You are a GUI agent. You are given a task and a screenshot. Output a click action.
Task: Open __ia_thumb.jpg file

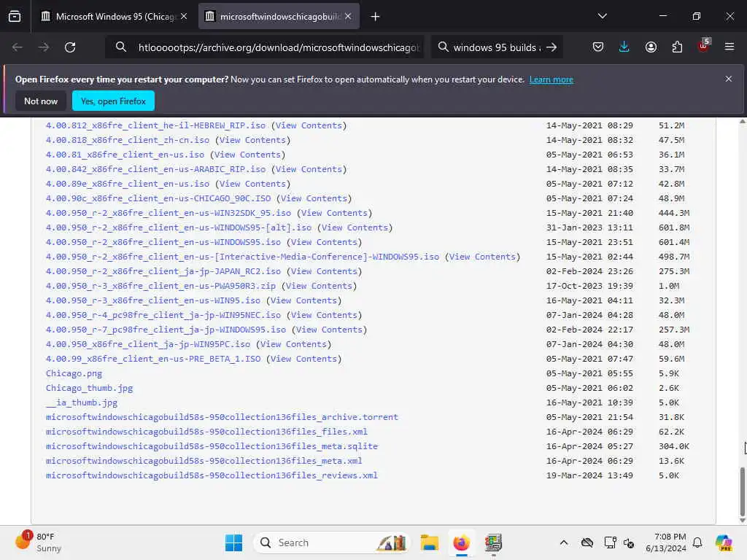[82, 402]
